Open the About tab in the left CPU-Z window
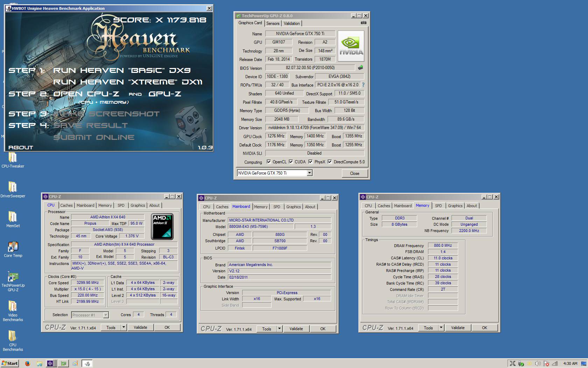 (x=154, y=205)
